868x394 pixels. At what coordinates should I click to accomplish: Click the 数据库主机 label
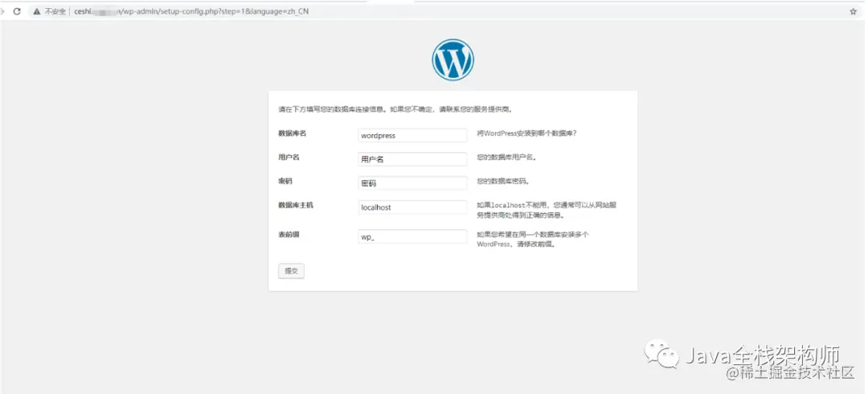296,205
